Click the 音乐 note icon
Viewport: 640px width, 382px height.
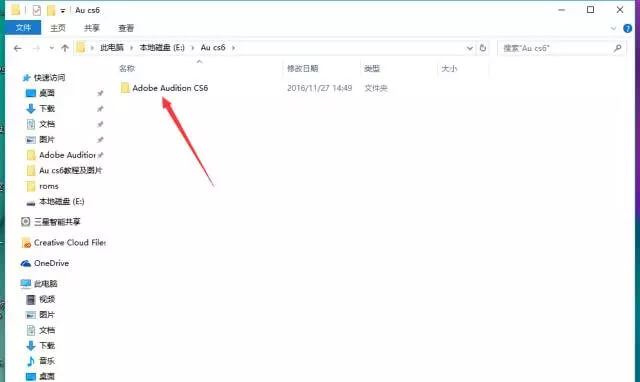click(x=31, y=361)
